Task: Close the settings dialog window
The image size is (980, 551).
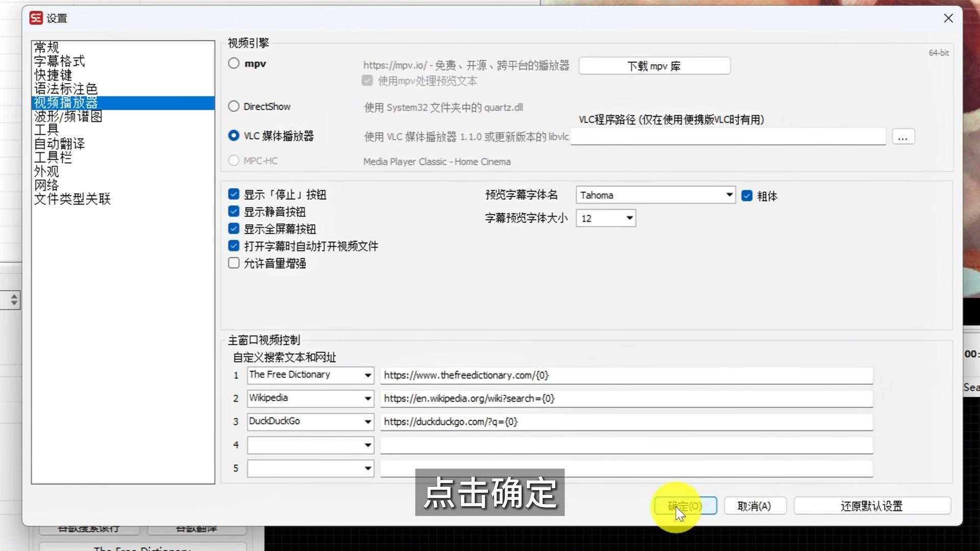Action: (x=948, y=18)
